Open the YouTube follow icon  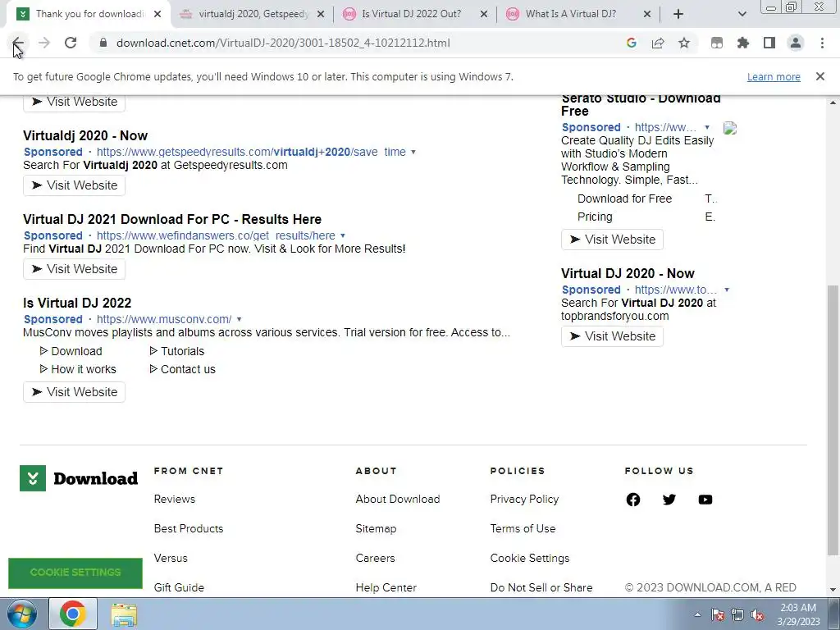coord(705,500)
